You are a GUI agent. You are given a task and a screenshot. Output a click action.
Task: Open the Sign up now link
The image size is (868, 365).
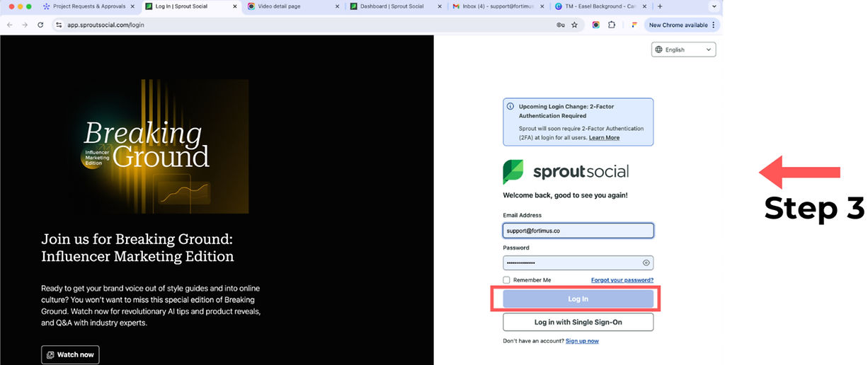tap(583, 341)
